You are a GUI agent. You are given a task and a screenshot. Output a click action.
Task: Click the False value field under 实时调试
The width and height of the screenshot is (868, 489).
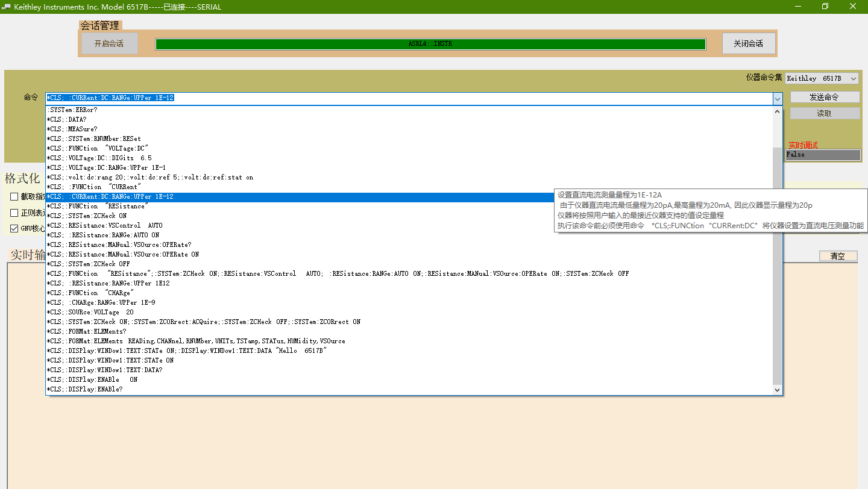coord(823,155)
